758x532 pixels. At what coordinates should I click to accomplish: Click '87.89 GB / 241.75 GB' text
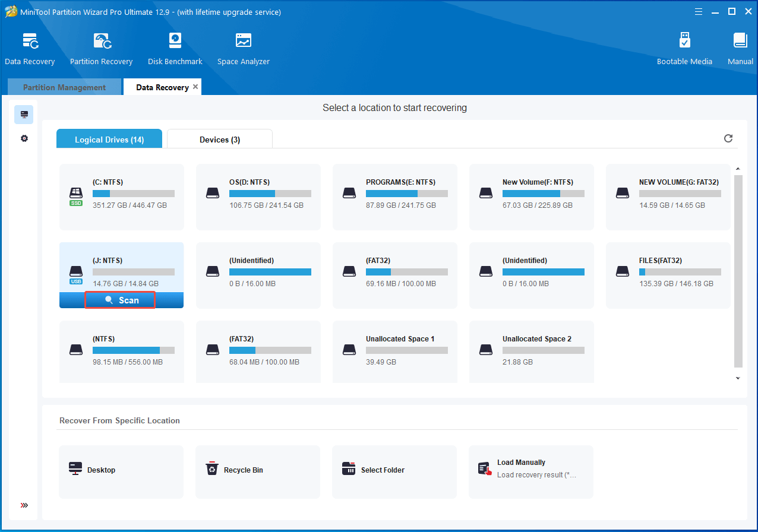401,205
